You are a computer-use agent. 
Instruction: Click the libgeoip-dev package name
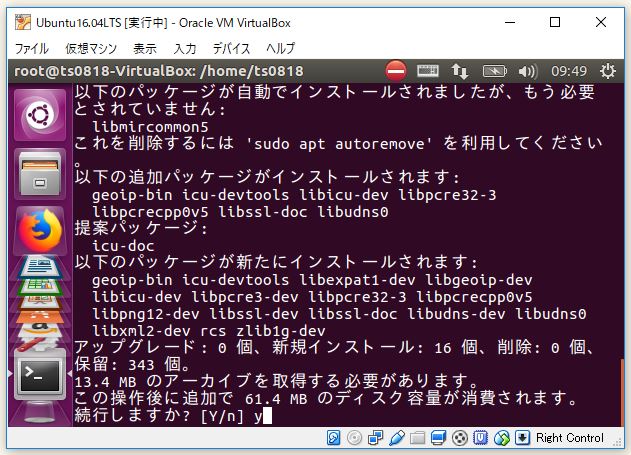click(479, 280)
